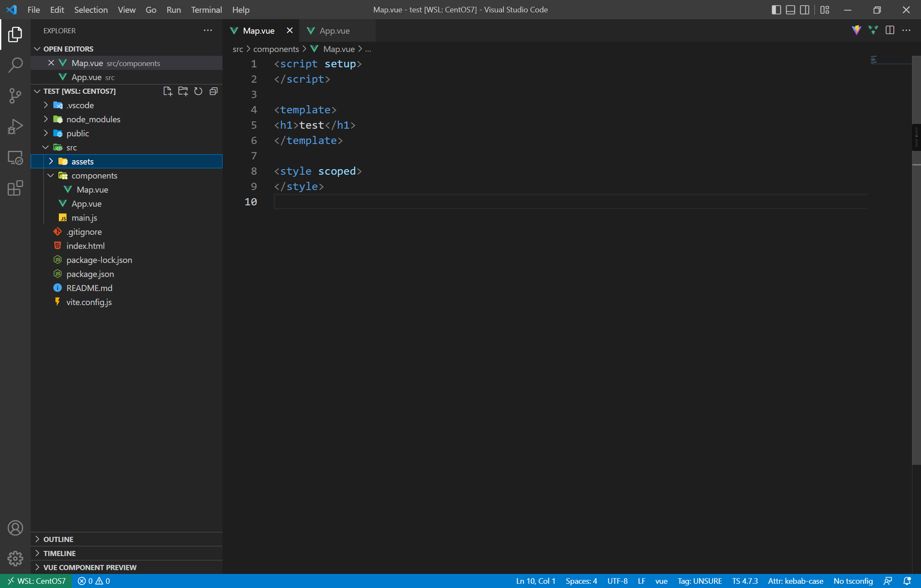Open the Help menu
This screenshot has height=588, width=921.
(x=241, y=10)
